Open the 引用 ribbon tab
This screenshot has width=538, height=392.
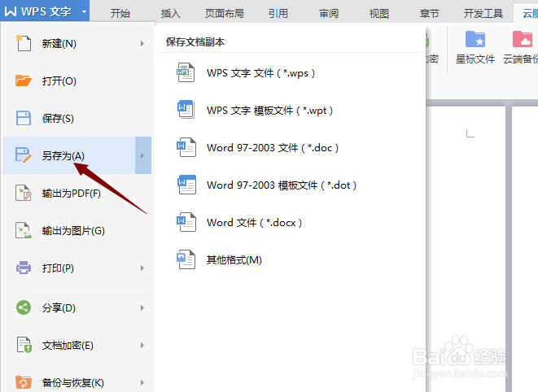[278, 13]
